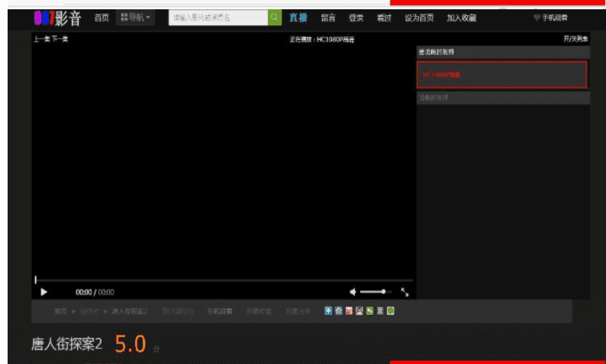Click the play button in video player
606x364 pixels.
coord(44,292)
